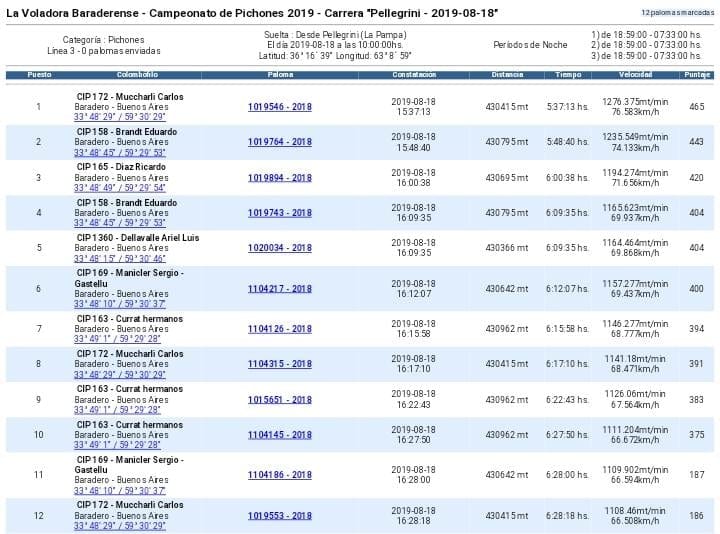
Task: Open coordinates link in row 12 Mucchiarli Carlos
Action: 119,526
